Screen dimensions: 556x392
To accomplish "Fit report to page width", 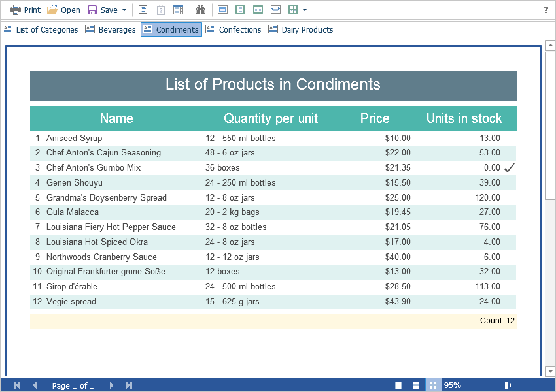I will pyautogui.click(x=276, y=10).
